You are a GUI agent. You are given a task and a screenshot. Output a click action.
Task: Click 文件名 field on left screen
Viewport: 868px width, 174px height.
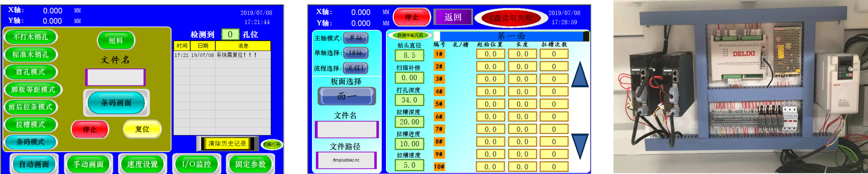coord(115,77)
